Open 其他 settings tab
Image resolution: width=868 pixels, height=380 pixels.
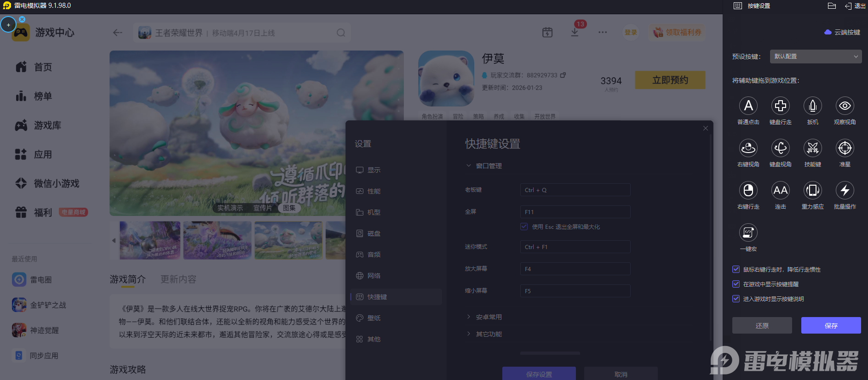click(396, 339)
